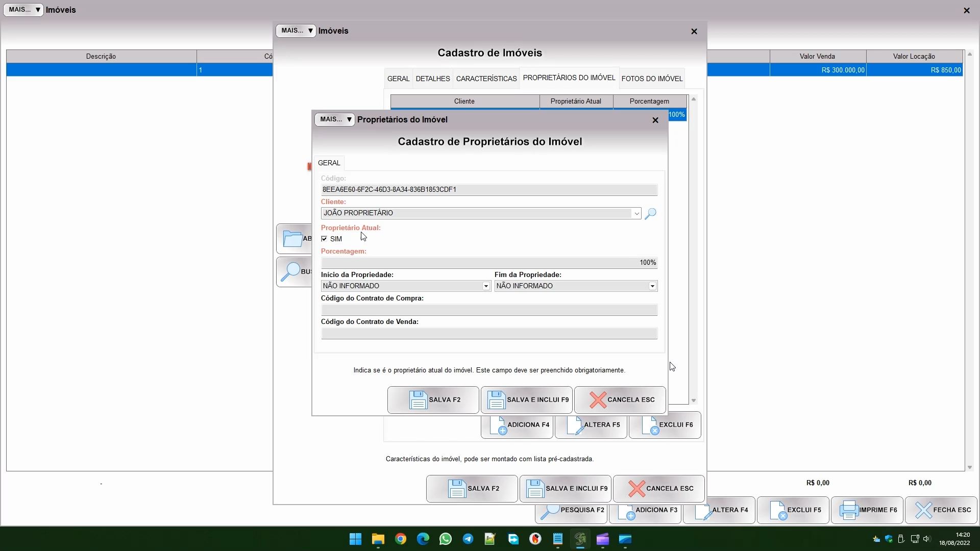980x551 pixels.
Task: Open WhatsApp from the taskbar
Action: click(445, 539)
